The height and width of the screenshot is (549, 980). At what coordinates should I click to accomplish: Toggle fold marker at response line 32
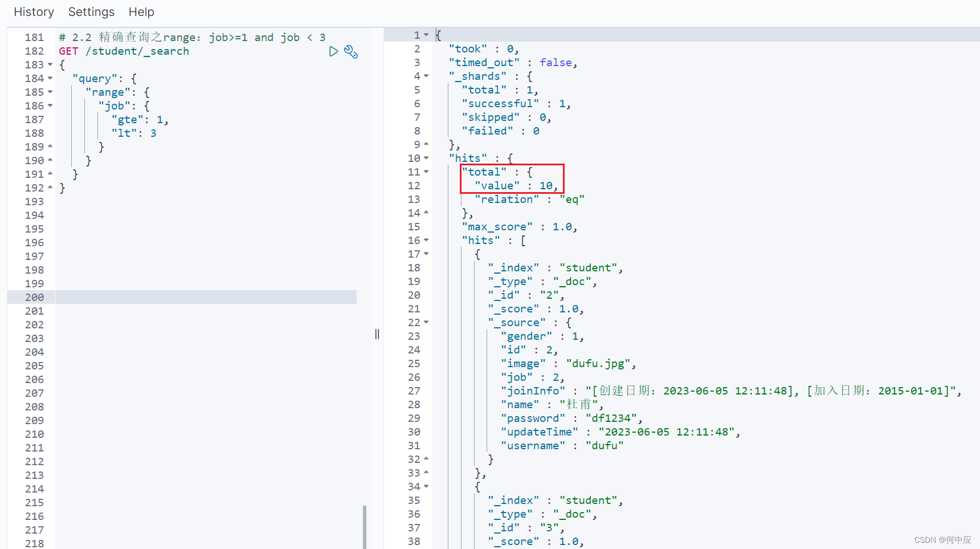[x=426, y=459]
